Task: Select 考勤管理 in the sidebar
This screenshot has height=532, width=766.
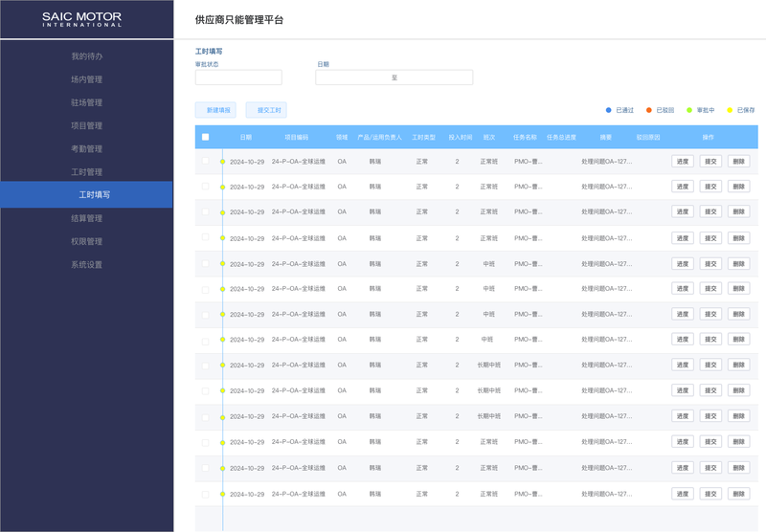Action: click(x=86, y=149)
